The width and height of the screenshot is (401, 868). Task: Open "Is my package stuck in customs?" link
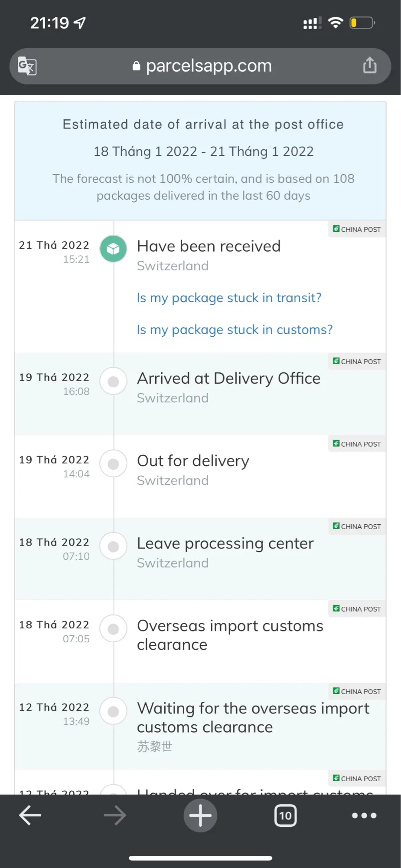[x=235, y=330]
